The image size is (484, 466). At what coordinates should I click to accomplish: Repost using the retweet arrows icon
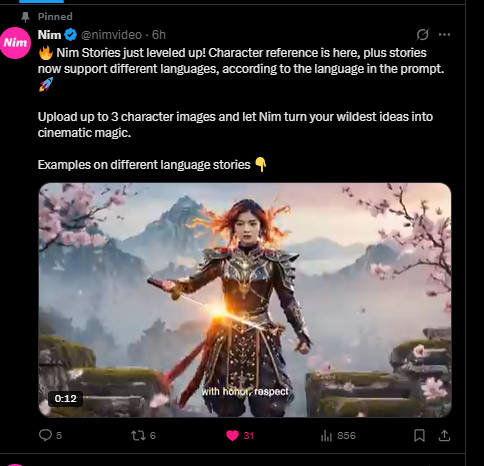pos(138,435)
